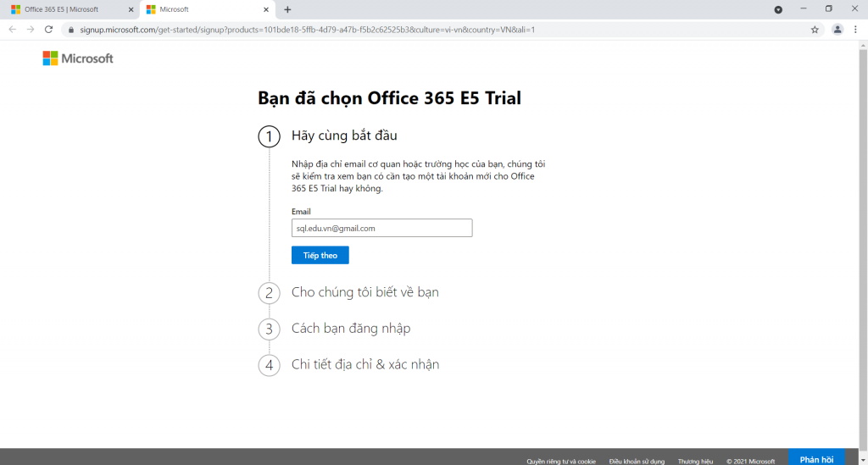Viewport: 868px width, 465px height.
Task: Minimize the Chrome window
Action: pyautogui.click(x=804, y=8)
